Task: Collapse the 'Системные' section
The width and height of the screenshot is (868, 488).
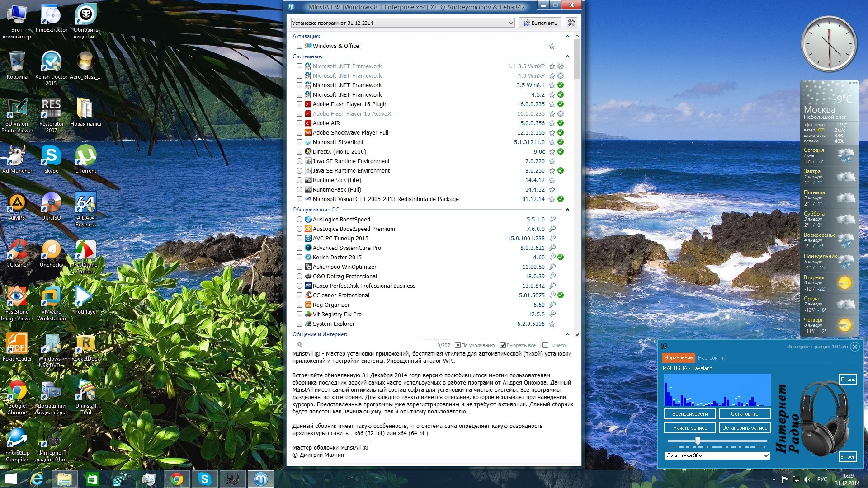Action: pos(567,56)
